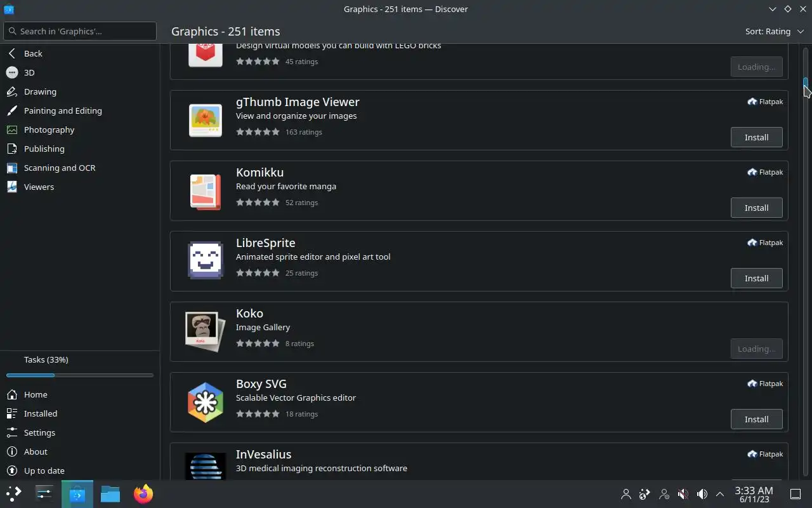
Task: Open the Viewers category
Action: click(80, 187)
